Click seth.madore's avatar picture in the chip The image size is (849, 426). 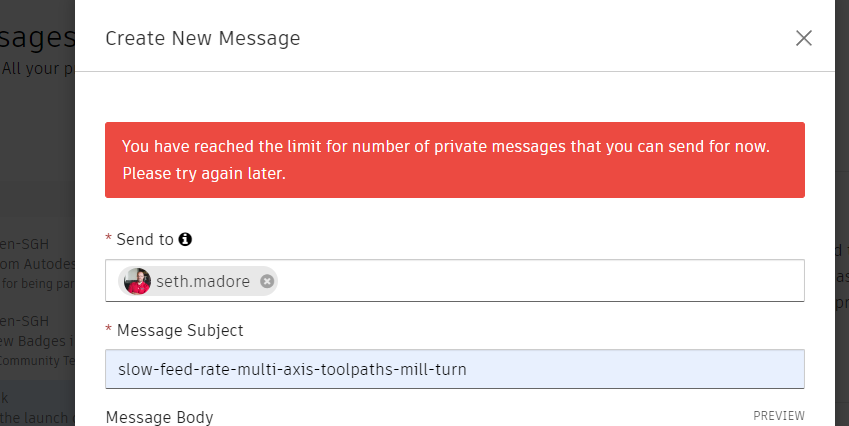[x=138, y=282]
